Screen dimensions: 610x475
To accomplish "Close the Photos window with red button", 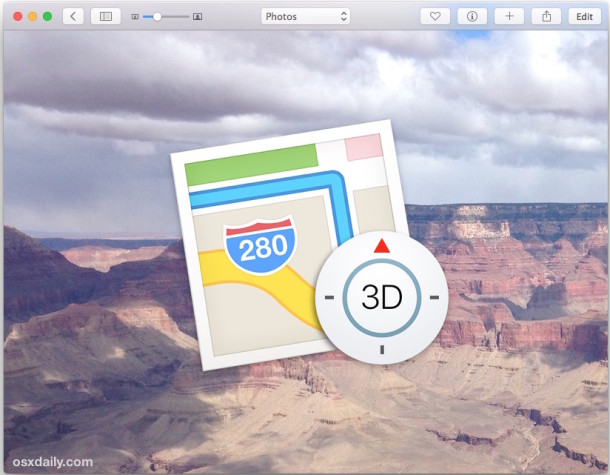I will (x=18, y=16).
